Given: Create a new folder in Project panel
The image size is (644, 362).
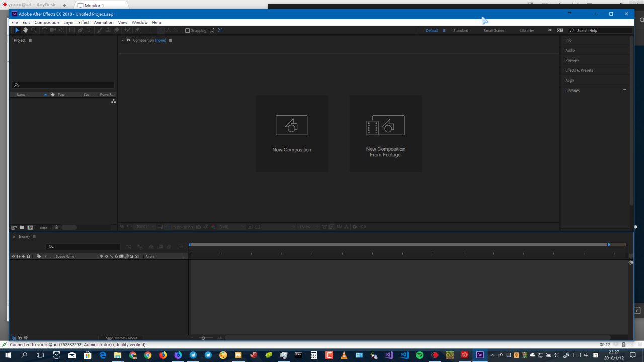Looking at the screenshot, I should tap(22, 228).
